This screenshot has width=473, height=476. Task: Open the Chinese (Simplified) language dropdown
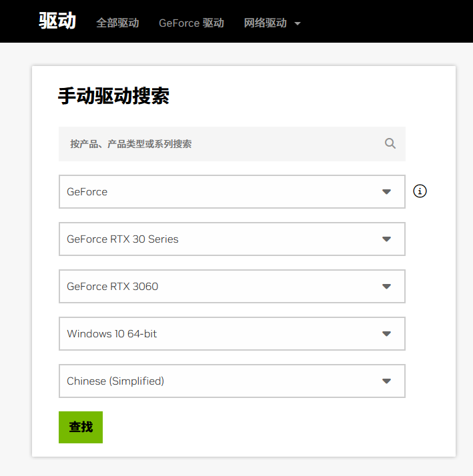[232, 381]
